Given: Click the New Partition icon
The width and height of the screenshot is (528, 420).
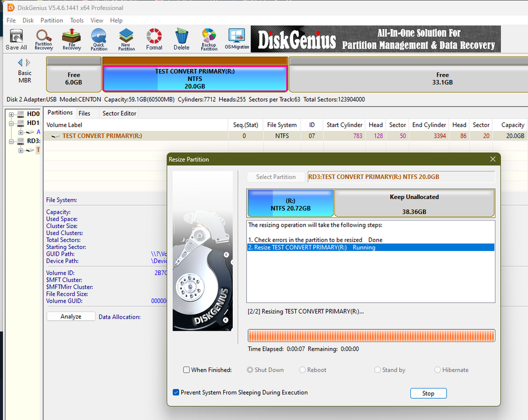Looking at the screenshot, I should point(127,39).
